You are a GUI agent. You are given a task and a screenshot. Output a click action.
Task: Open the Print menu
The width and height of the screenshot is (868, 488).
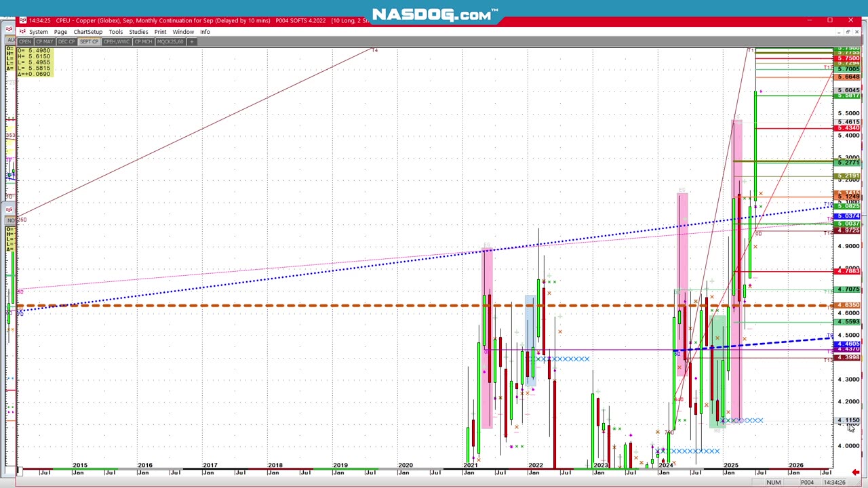160,32
